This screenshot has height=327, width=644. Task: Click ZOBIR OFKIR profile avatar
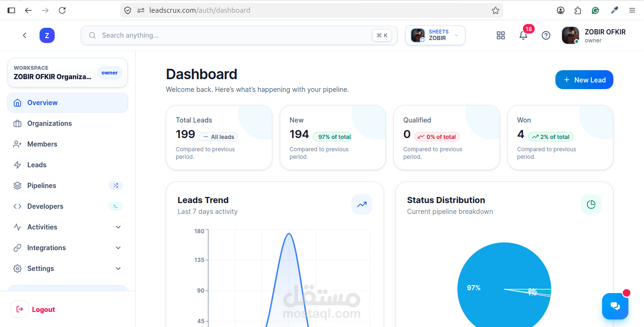tap(571, 35)
